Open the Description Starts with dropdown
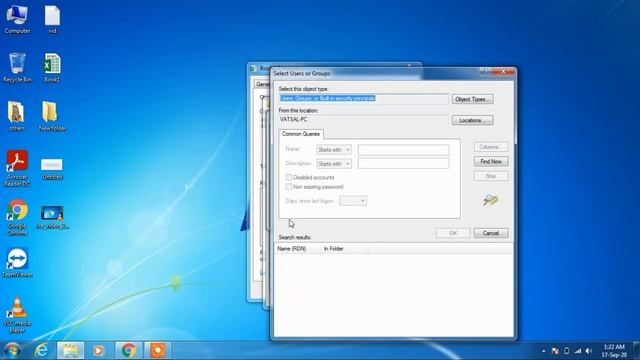The height and width of the screenshot is (360, 640). click(x=333, y=164)
